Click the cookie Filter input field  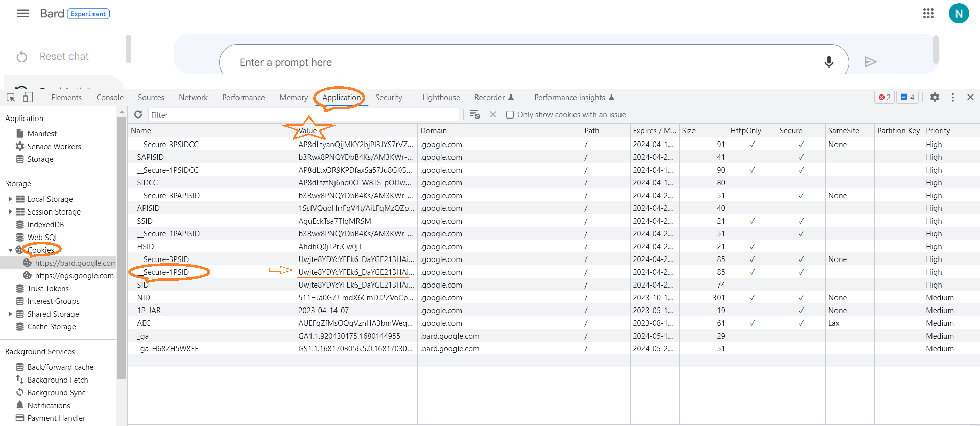coord(303,114)
